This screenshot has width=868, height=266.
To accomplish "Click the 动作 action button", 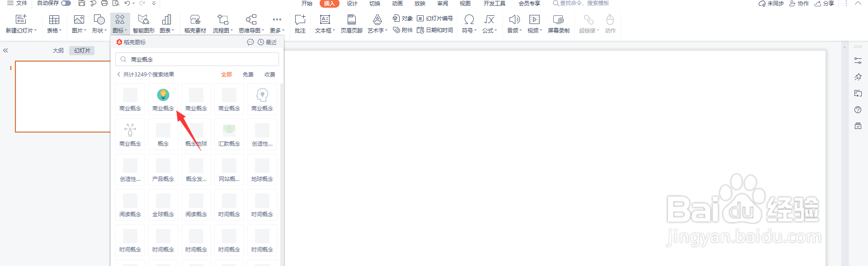I will coord(610,24).
